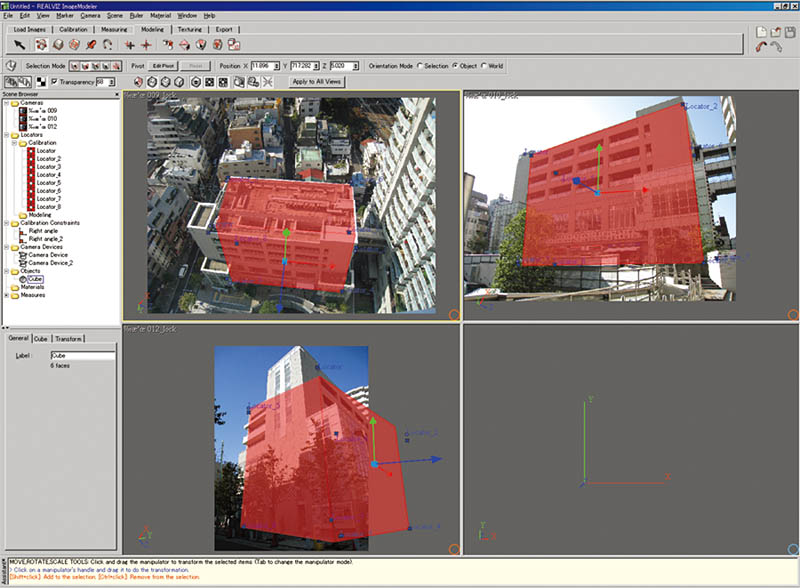
Task: Click the horseshoe-shaped tool icon
Action: (x=108, y=45)
